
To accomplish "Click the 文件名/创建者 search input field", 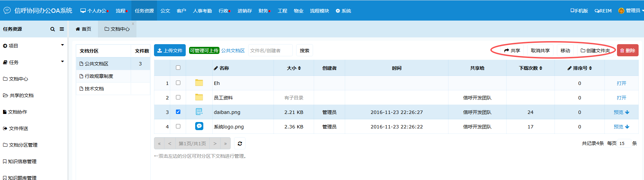I will (270, 51).
